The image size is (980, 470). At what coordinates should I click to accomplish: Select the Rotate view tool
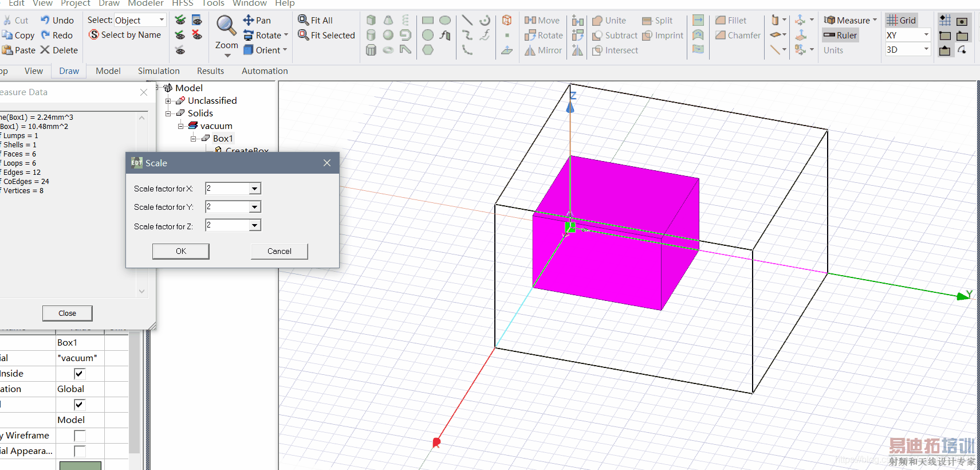(x=249, y=35)
